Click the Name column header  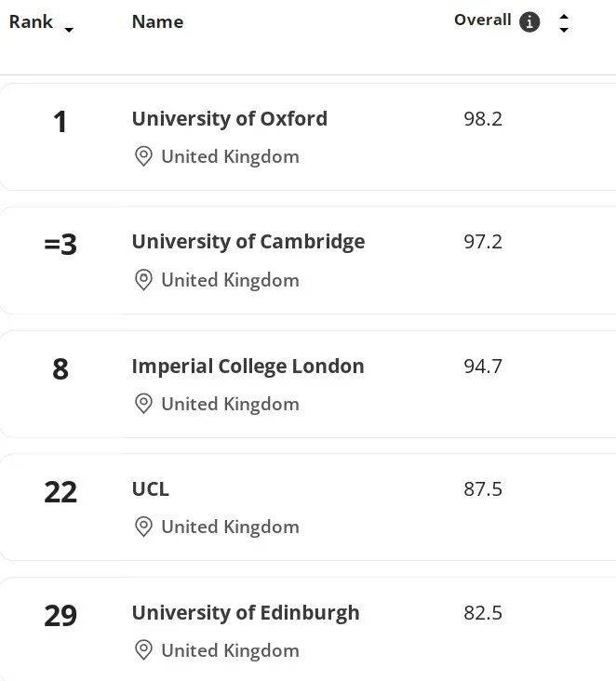[157, 21]
